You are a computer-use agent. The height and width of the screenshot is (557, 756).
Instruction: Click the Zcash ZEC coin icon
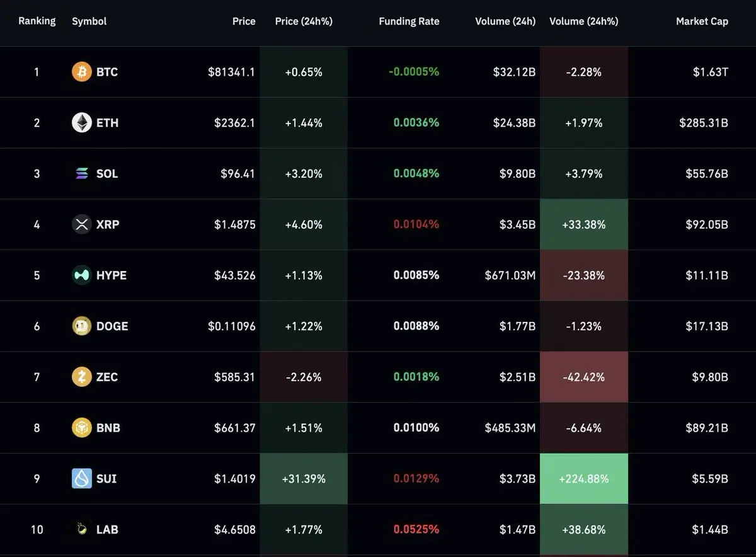pos(82,377)
